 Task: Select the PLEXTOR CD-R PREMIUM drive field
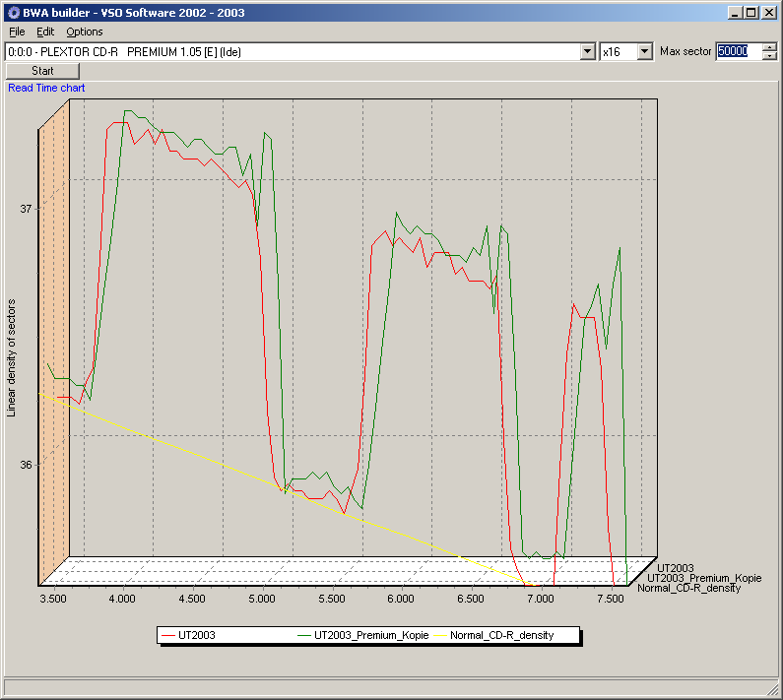click(x=294, y=52)
